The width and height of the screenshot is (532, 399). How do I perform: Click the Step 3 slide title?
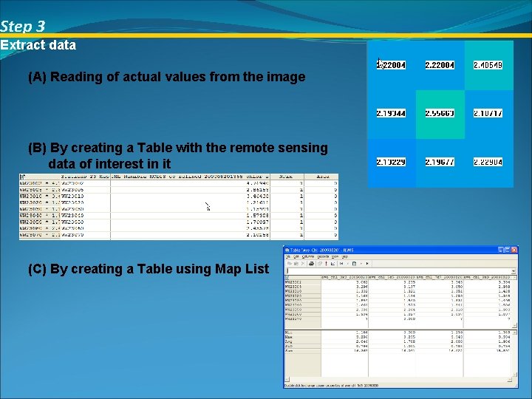point(23,26)
